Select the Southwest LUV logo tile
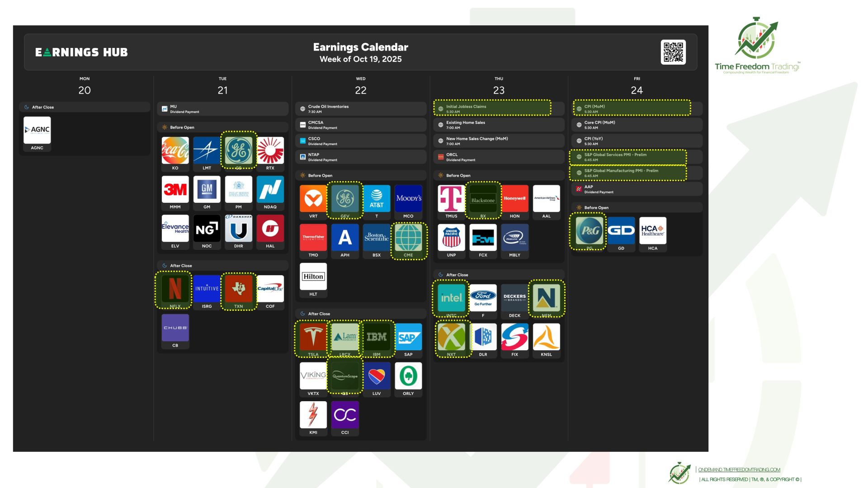The width and height of the screenshot is (868, 488). click(377, 376)
